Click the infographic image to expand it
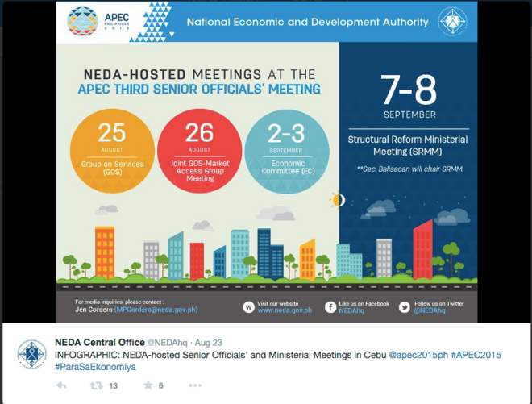Screen dimensions: 532x404 (267, 162)
